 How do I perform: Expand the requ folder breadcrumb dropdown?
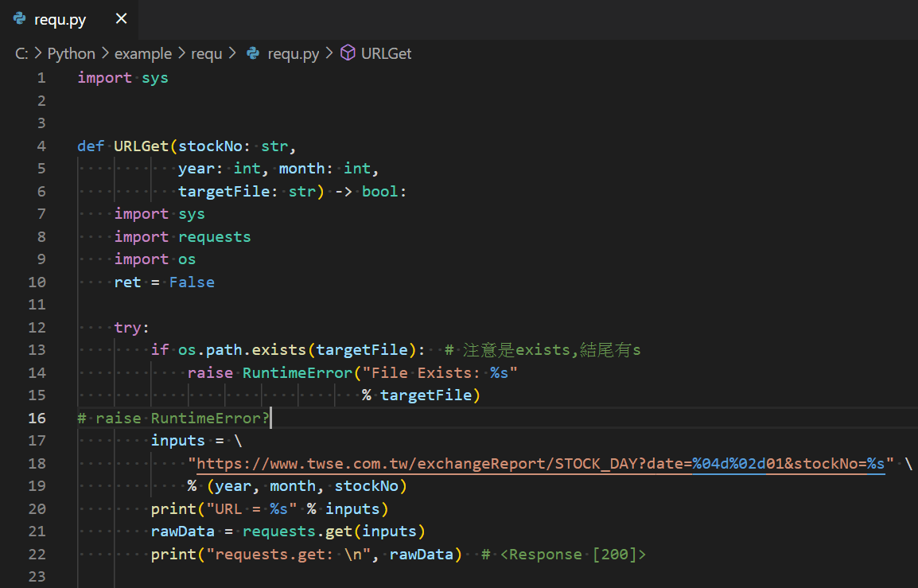(x=206, y=53)
